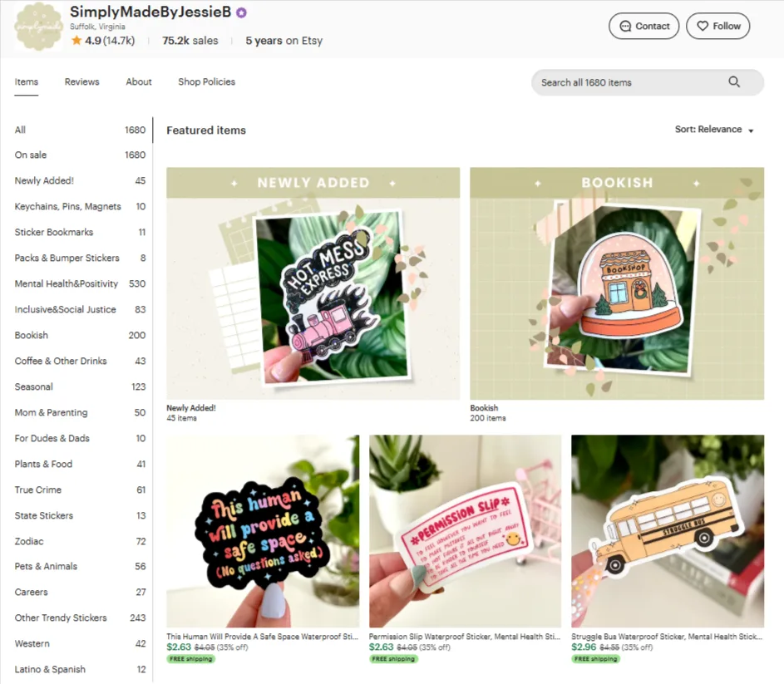Click the search magnifier icon
Viewport: 784px width, 684px height.
[x=733, y=81]
